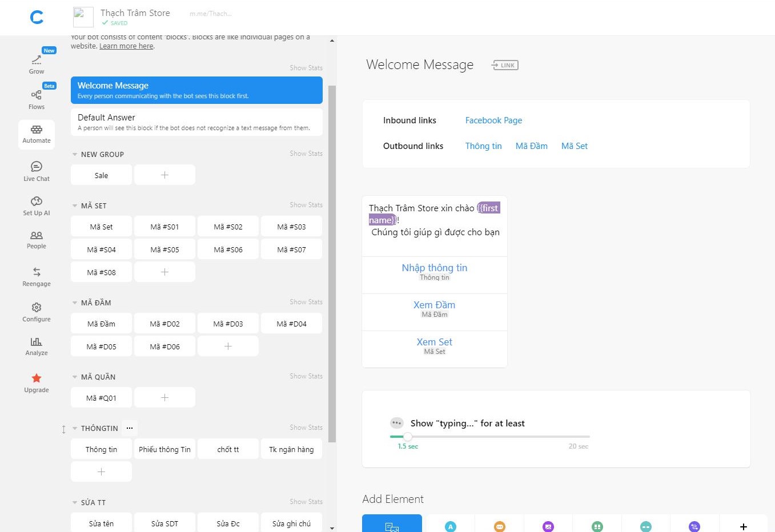The width and height of the screenshot is (775, 532).
Task: Click the Xem Đầm card button
Action: click(435, 312)
